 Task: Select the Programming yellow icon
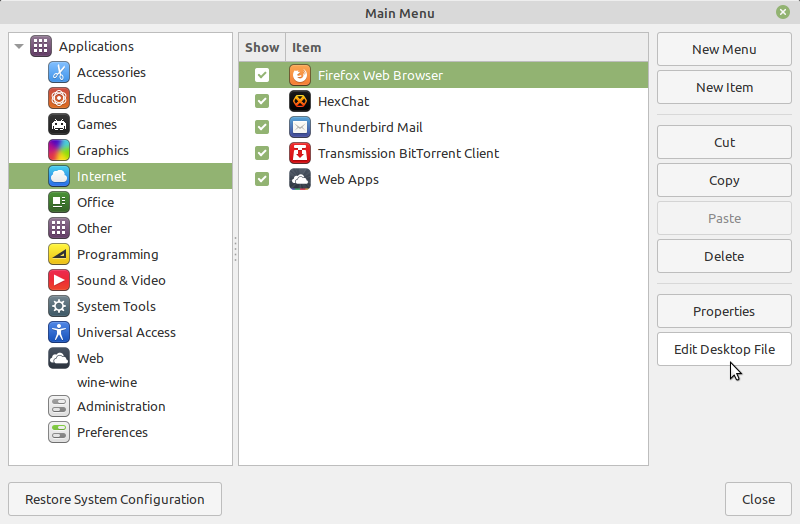59,255
